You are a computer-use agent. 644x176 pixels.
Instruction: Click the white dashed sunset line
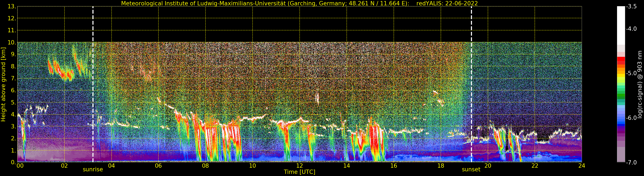click(471, 84)
